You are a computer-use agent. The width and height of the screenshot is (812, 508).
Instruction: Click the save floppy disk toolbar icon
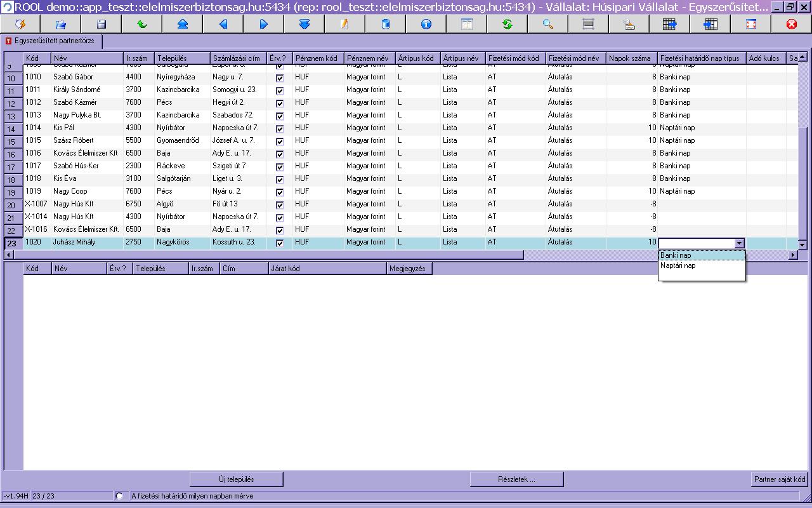pos(101,24)
